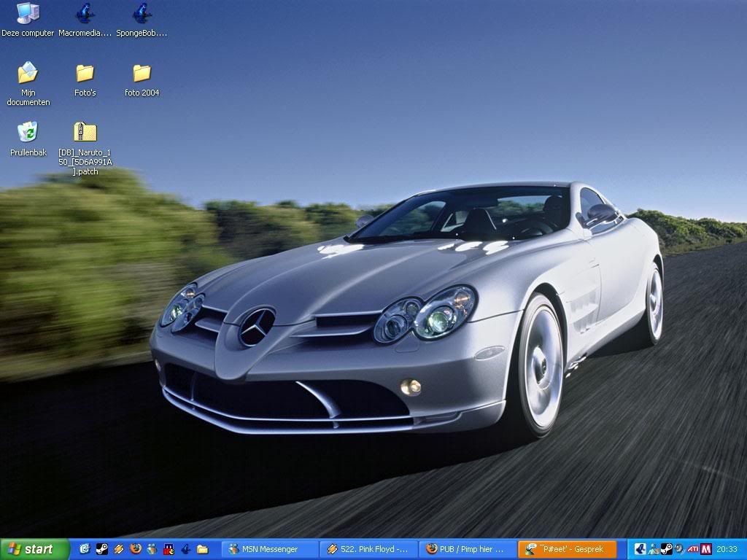Switch to the 522. Pink Floyd Winamp window
Image resolution: width=747 pixels, height=560 pixels.
click(368, 550)
